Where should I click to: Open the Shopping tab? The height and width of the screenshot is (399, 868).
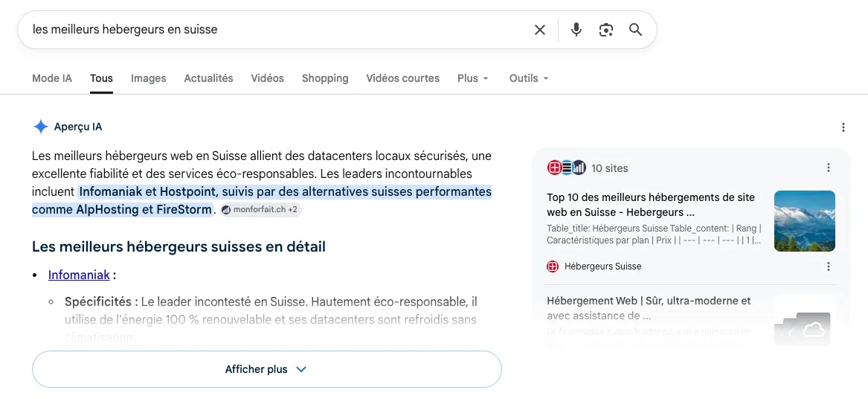pyautogui.click(x=325, y=78)
